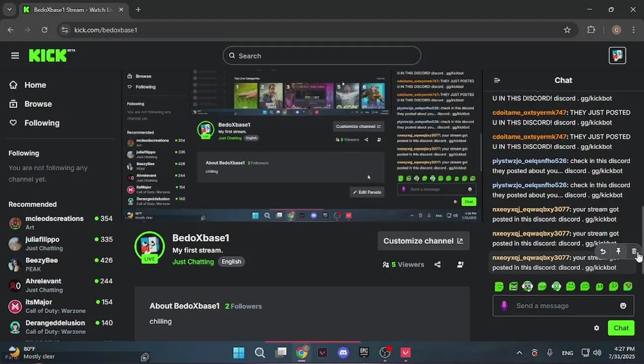Click the BedoXbase1 channel avatar with LIVE badge

[150, 248]
